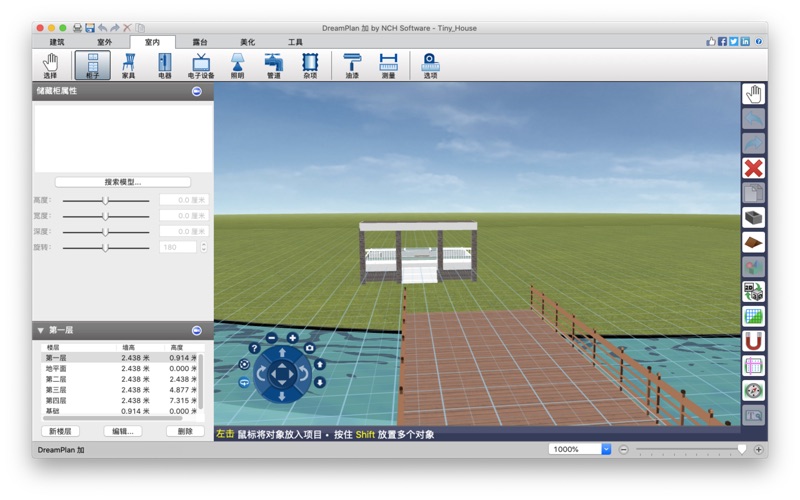Toggle the magnet snap icon

(x=753, y=342)
